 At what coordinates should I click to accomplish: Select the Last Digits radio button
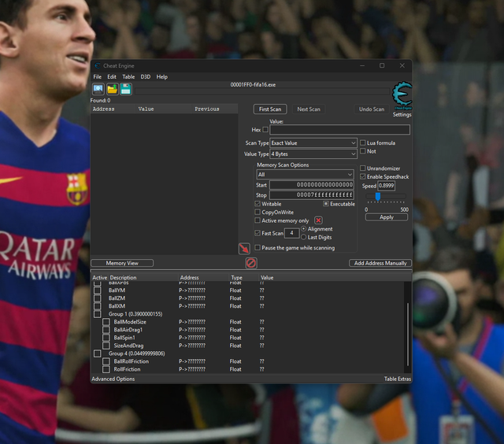[304, 237]
